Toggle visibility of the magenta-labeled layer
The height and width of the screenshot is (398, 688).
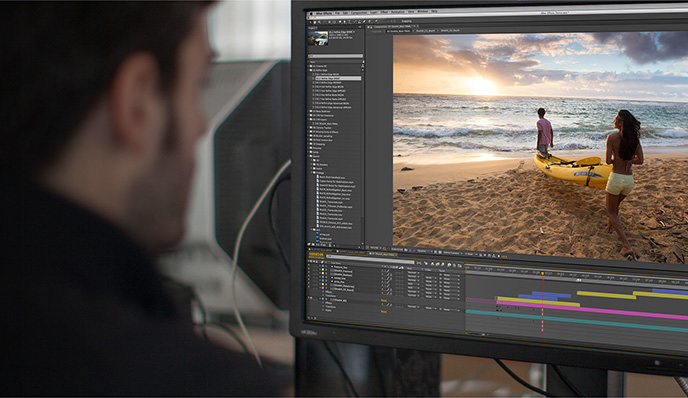click(x=308, y=287)
